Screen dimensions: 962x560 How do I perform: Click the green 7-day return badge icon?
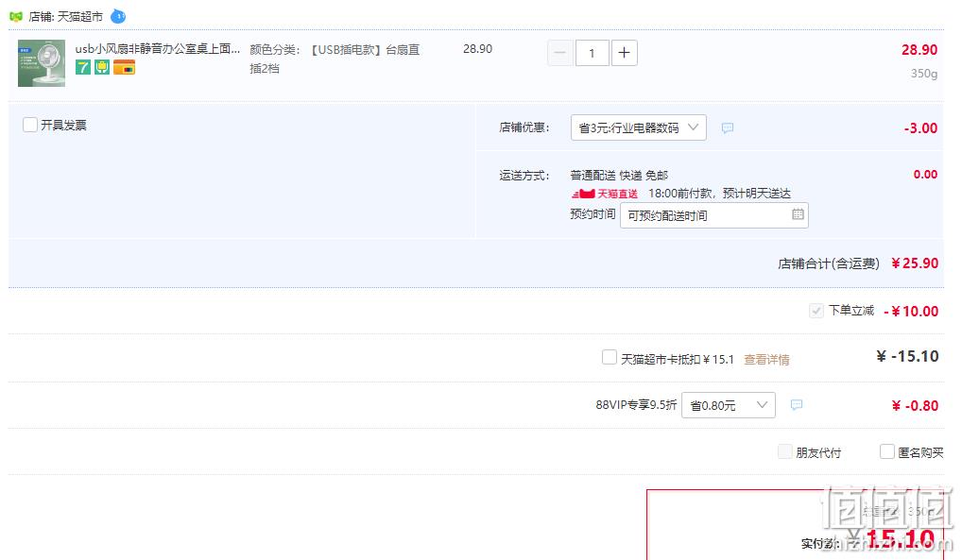click(83, 67)
